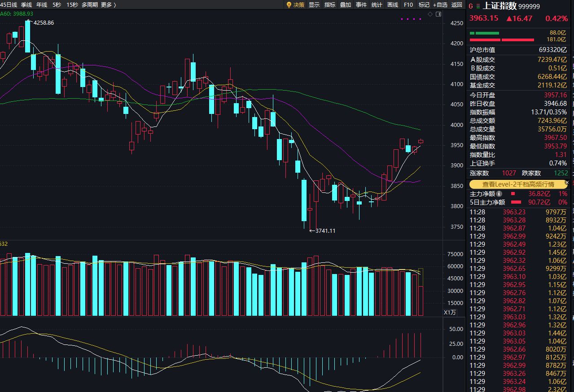This screenshot has width=574, height=392.
Task: Click the X1万 volume scale label
Action: [x=450, y=312]
